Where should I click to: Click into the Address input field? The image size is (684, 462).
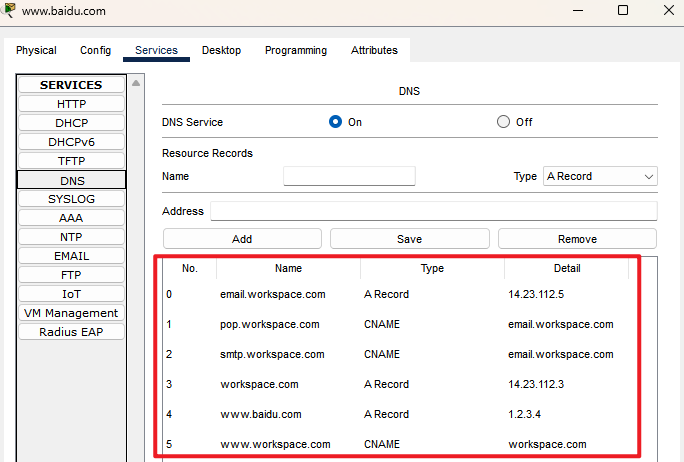[433, 211]
